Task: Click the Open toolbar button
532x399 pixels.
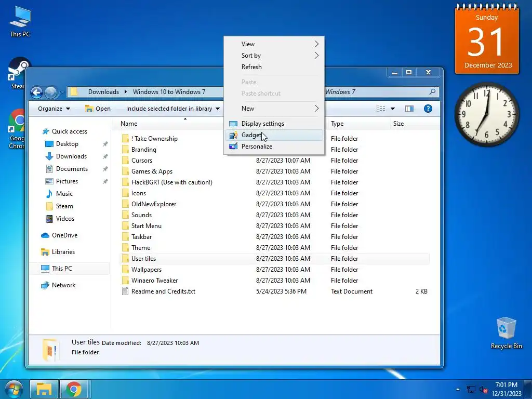Action: (x=98, y=109)
